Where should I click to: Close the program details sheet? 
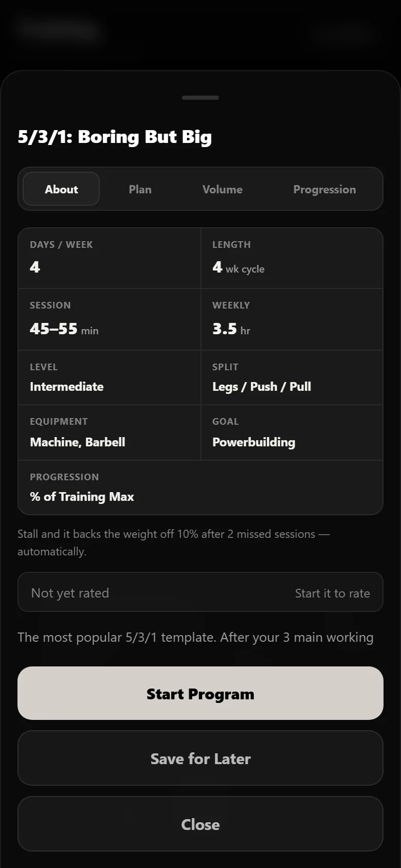pos(200,824)
